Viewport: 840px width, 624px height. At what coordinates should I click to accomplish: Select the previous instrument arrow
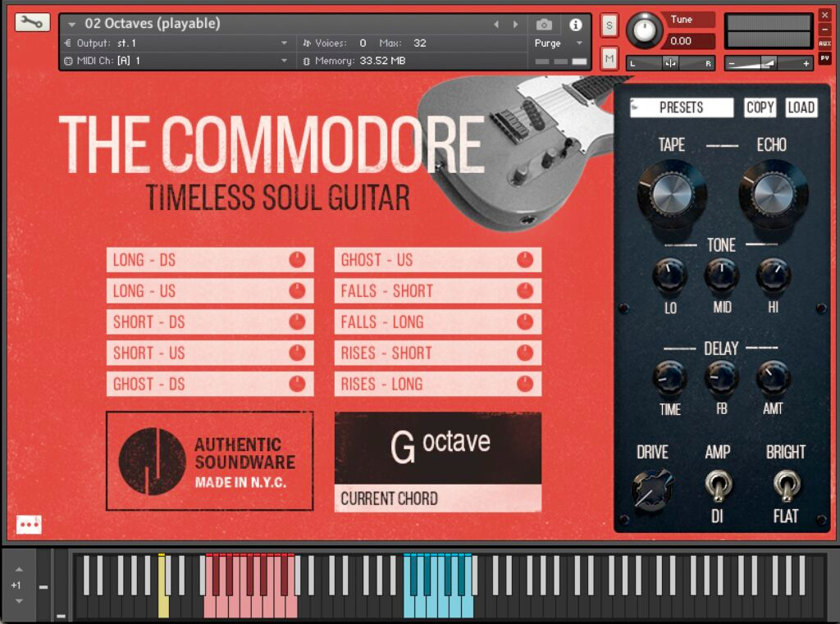(496, 25)
